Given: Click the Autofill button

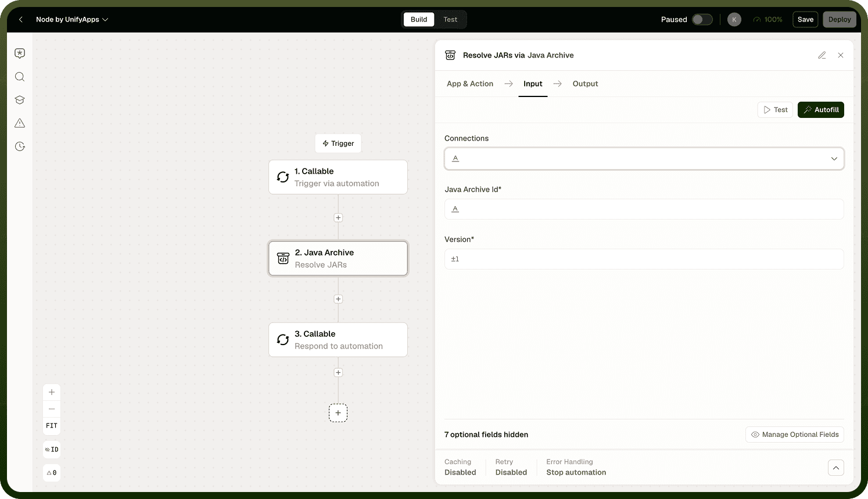Looking at the screenshot, I should coord(821,110).
